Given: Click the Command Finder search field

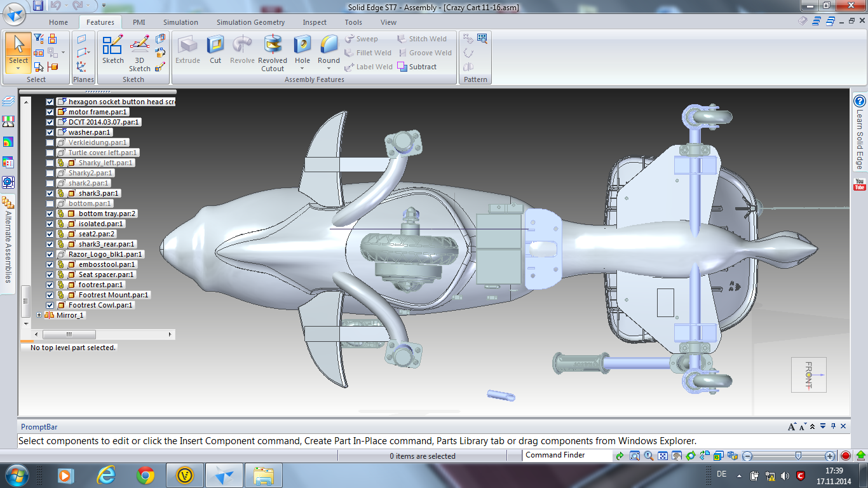Looking at the screenshot, I should point(567,455).
